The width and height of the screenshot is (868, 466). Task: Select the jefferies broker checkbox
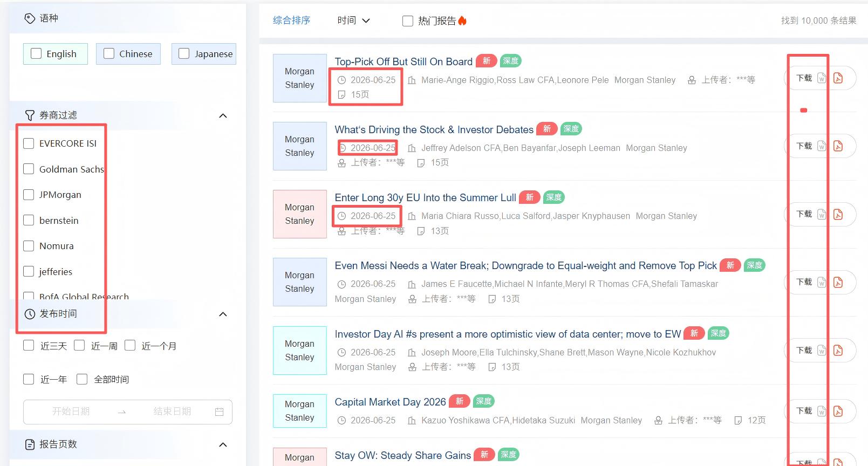[x=29, y=271]
